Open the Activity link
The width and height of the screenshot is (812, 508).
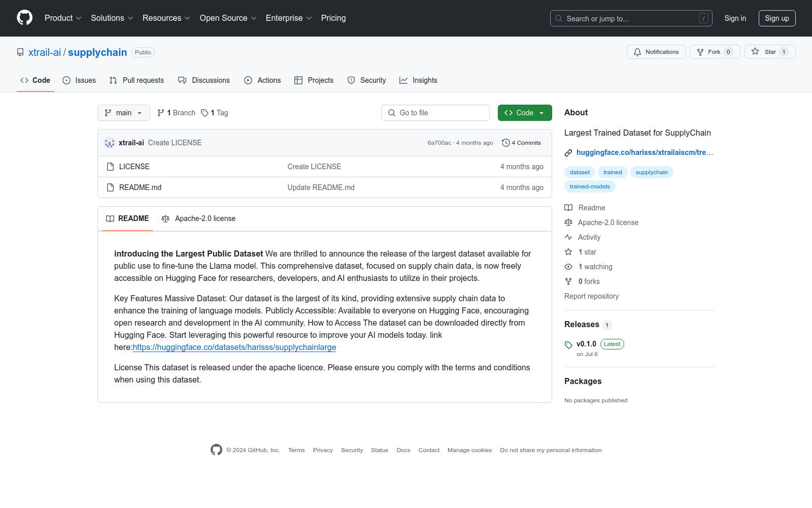coord(583,237)
